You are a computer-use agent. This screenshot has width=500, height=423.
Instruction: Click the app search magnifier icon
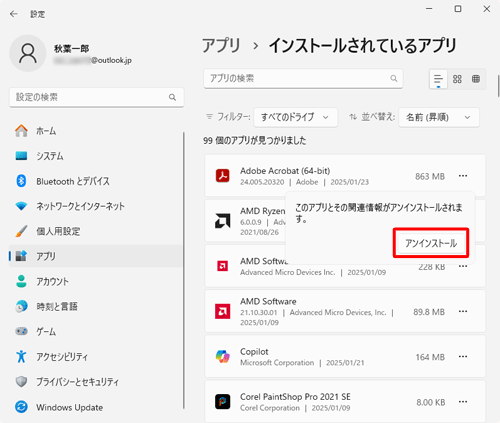click(394, 79)
